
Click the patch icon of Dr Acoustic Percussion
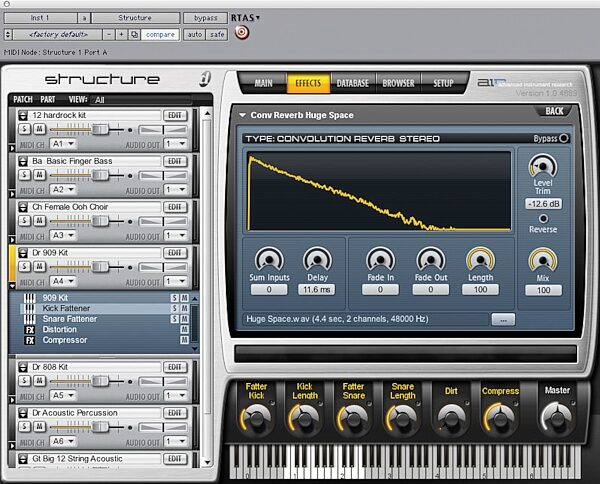click(23, 413)
